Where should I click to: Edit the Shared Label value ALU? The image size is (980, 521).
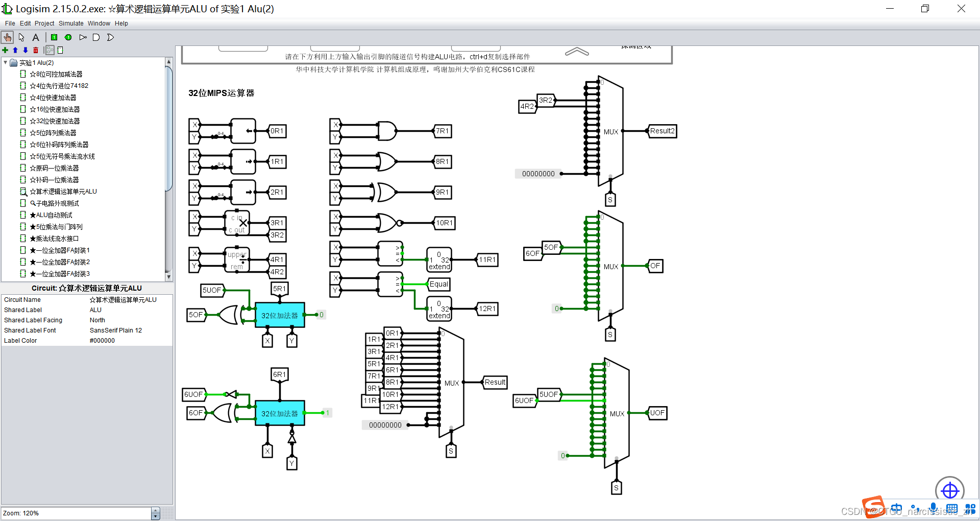pos(130,310)
